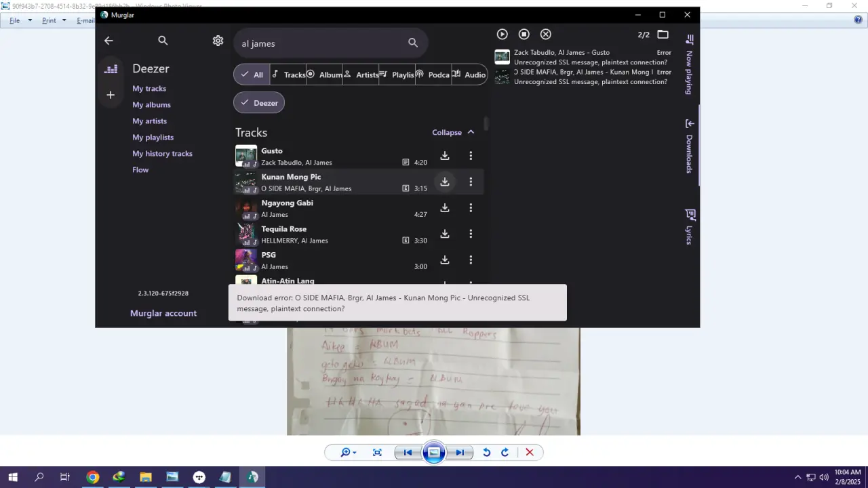Image resolution: width=868 pixels, height=488 pixels.
Task: Go to previous image in Photo Viewer
Action: 408,453
